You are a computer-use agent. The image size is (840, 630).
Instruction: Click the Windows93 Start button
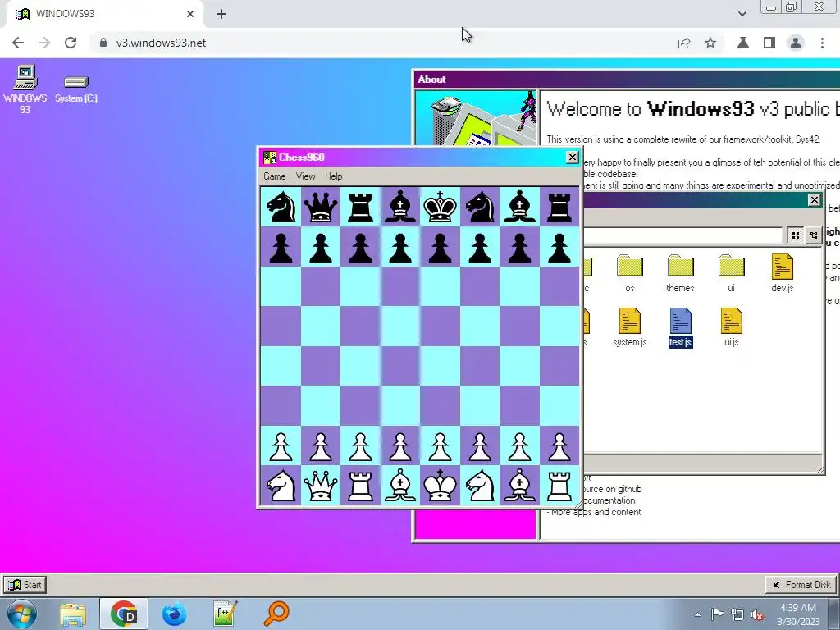pos(25,584)
